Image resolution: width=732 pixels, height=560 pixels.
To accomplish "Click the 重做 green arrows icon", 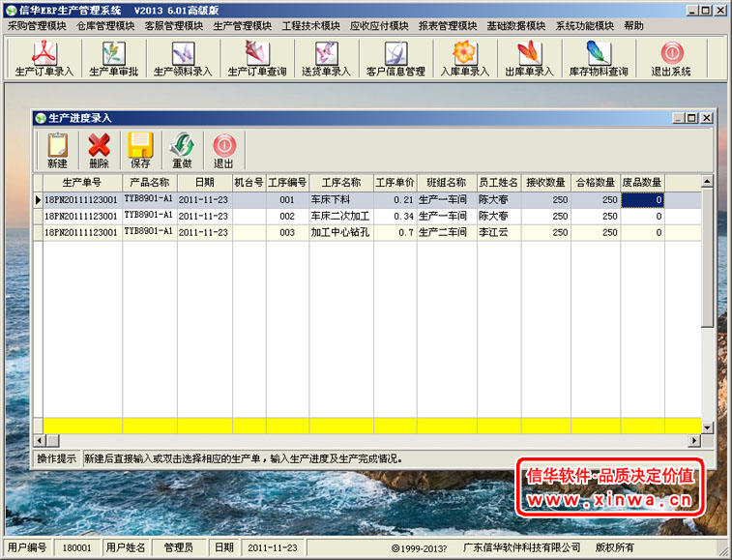I will tap(182, 150).
